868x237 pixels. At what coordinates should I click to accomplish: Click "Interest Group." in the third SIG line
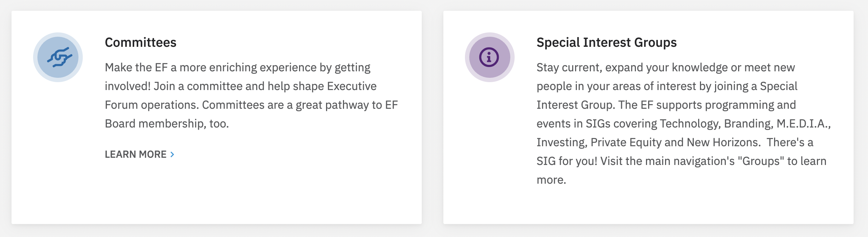point(576,105)
